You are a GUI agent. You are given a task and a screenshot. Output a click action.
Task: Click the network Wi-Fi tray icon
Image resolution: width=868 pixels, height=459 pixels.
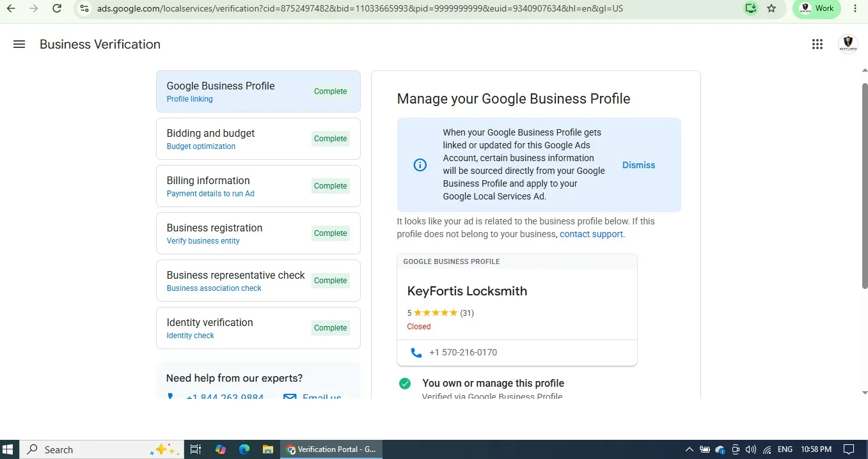click(766, 449)
